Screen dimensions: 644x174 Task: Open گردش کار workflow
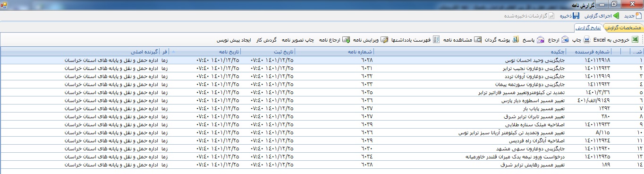point(266,40)
